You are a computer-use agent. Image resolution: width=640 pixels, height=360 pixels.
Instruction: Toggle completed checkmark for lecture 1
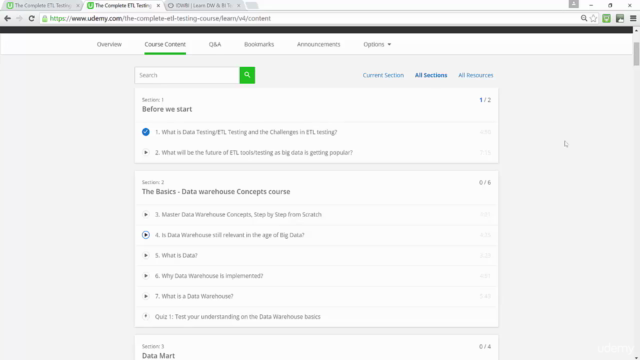[146, 132]
